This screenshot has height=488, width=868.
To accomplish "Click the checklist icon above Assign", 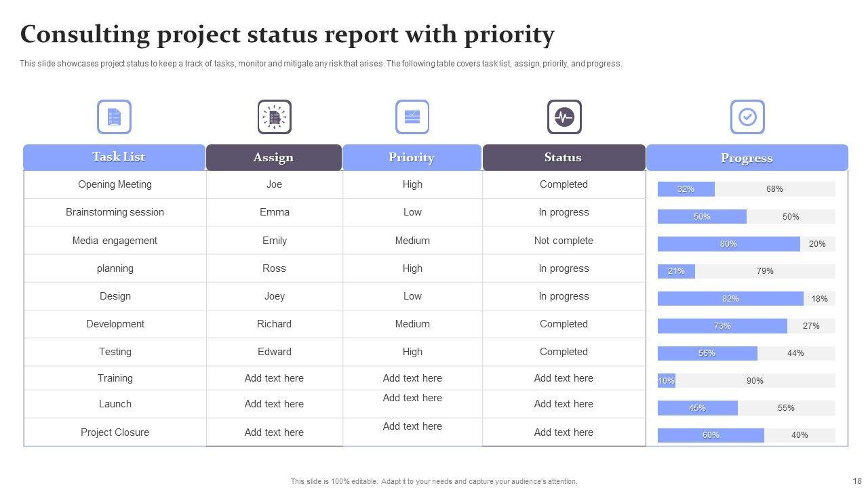I will click(275, 117).
